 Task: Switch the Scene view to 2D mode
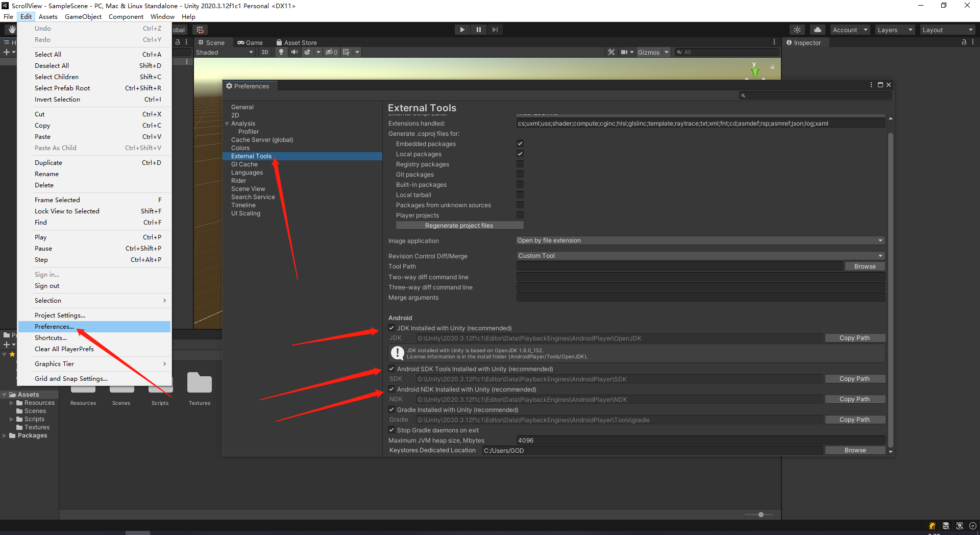265,52
